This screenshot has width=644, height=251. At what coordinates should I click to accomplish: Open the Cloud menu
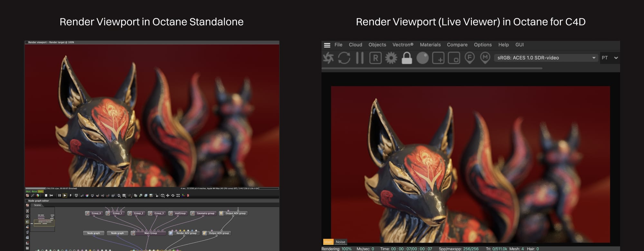(x=355, y=45)
